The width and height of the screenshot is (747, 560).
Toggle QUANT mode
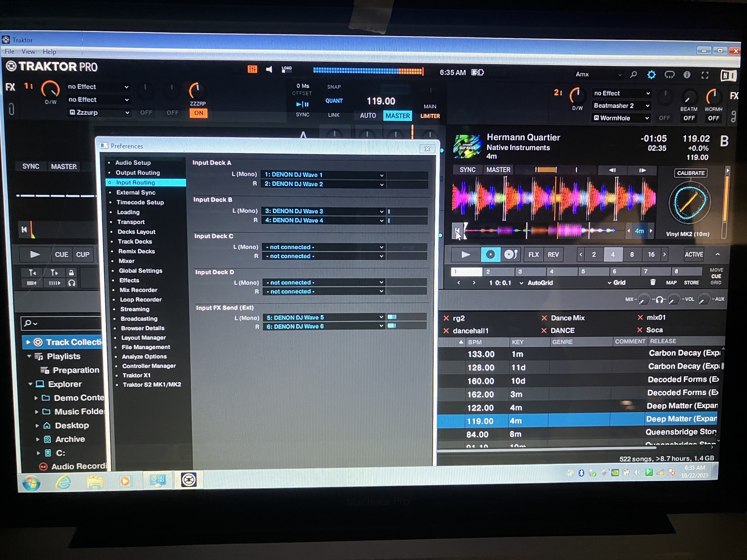tap(334, 101)
